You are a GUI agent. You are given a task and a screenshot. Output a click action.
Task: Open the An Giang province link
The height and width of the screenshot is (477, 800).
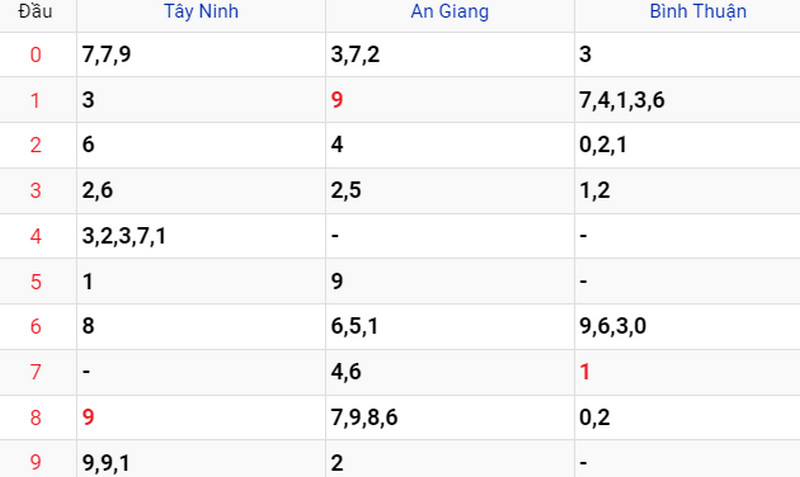point(449,12)
